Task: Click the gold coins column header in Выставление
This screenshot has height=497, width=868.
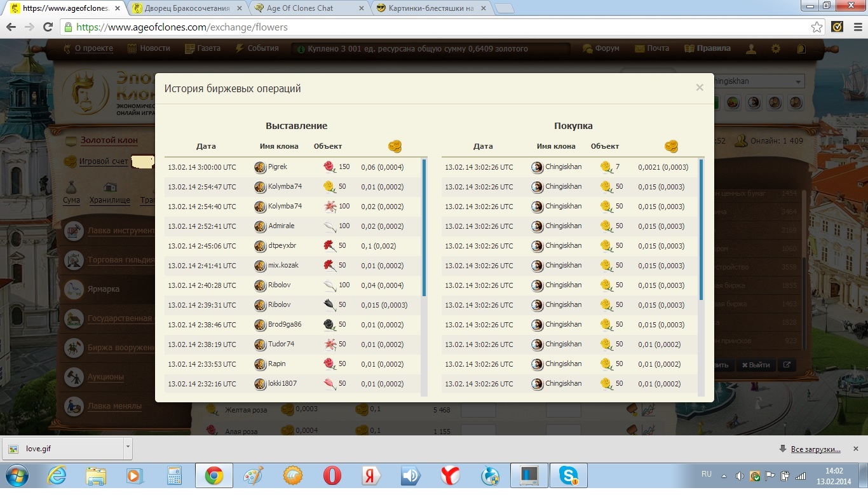Action: pyautogui.click(x=395, y=146)
